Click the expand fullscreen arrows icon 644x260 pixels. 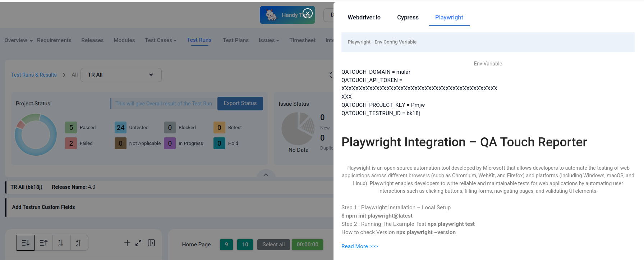tap(138, 243)
